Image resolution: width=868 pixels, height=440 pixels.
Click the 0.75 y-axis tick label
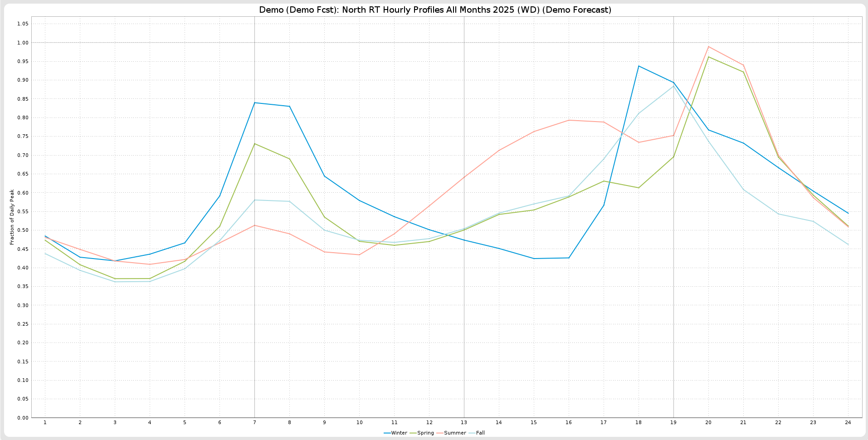(23, 136)
